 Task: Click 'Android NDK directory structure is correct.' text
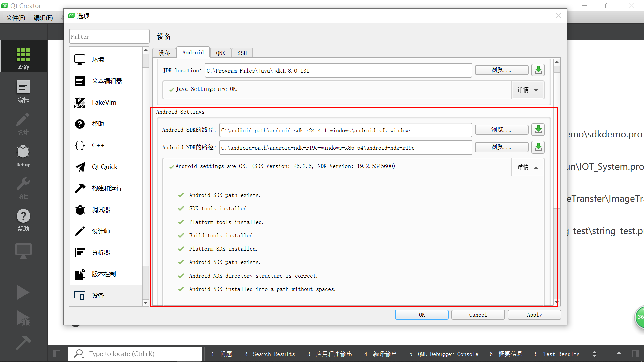coord(253,276)
